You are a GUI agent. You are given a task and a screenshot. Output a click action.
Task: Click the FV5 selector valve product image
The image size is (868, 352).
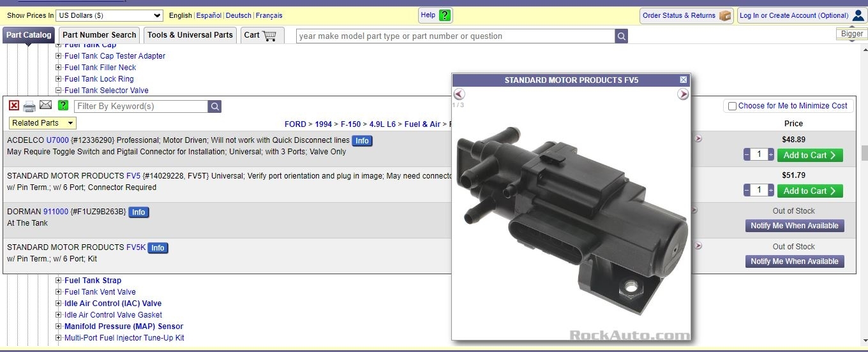click(x=571, y=220)
